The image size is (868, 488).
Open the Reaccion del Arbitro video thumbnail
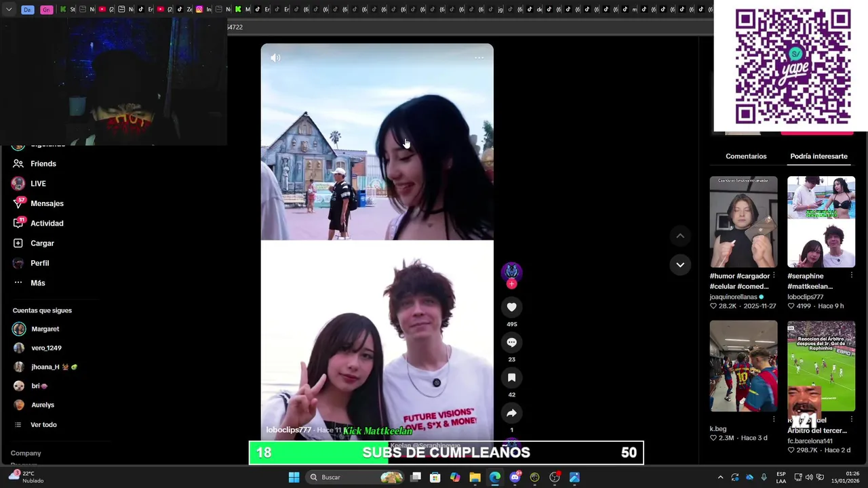(x=821, y=366)
